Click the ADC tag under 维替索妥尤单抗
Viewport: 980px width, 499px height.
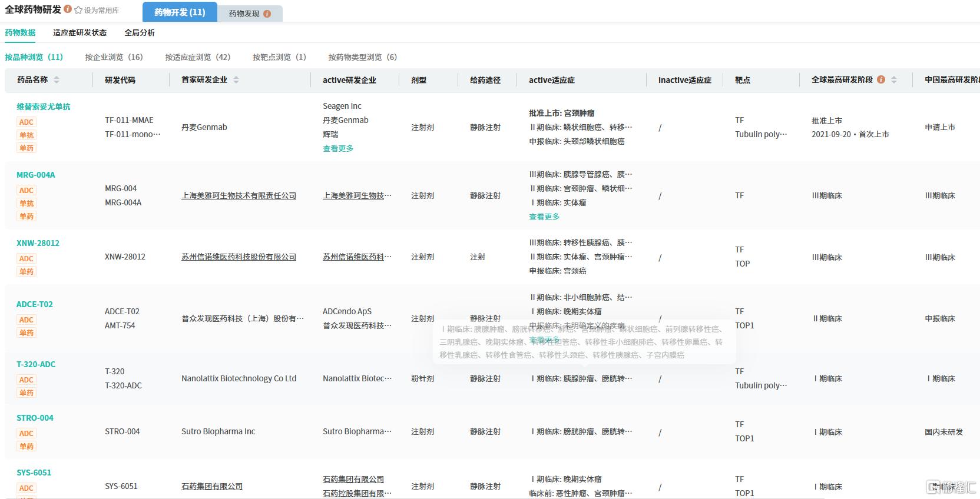[27, 122]
